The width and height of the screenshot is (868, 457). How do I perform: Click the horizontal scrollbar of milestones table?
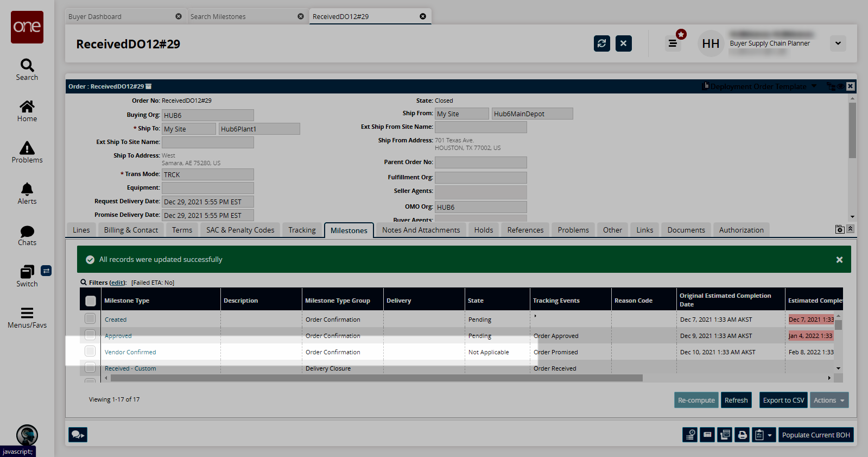pos(376,378)
